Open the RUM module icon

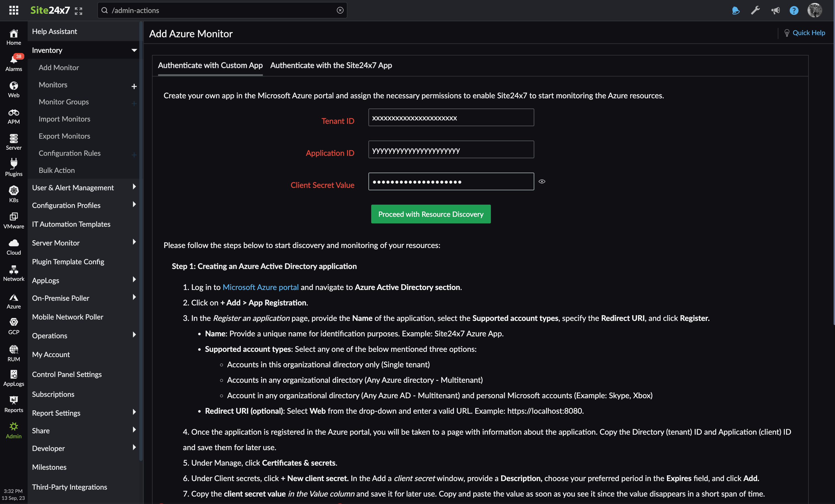tap(14, 354)
